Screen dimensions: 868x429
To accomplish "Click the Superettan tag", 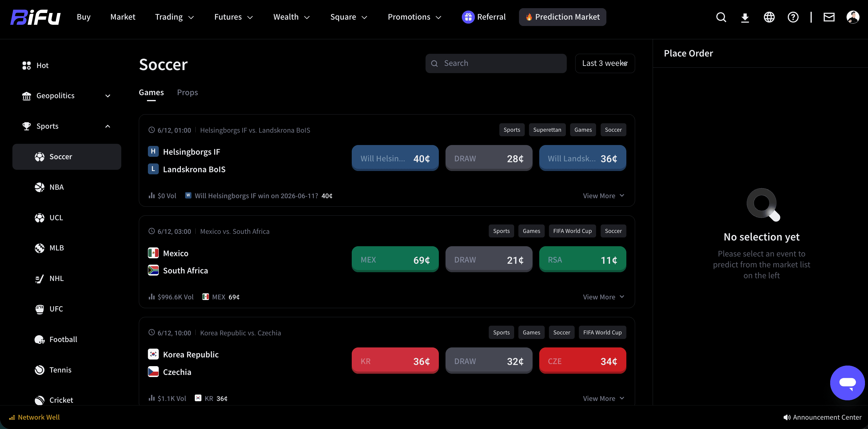I will [x=547, y=130].
